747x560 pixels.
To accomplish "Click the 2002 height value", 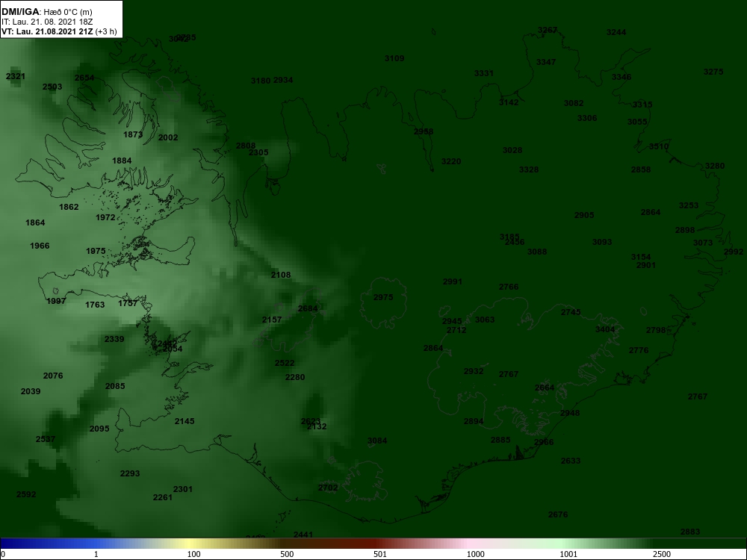I will [167, 137].
